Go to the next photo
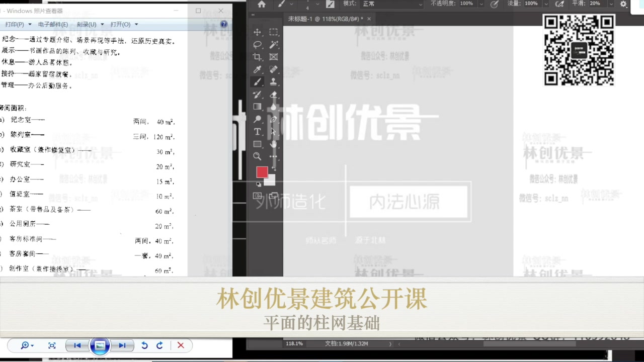644x362 pixels. tap(122, 345)
